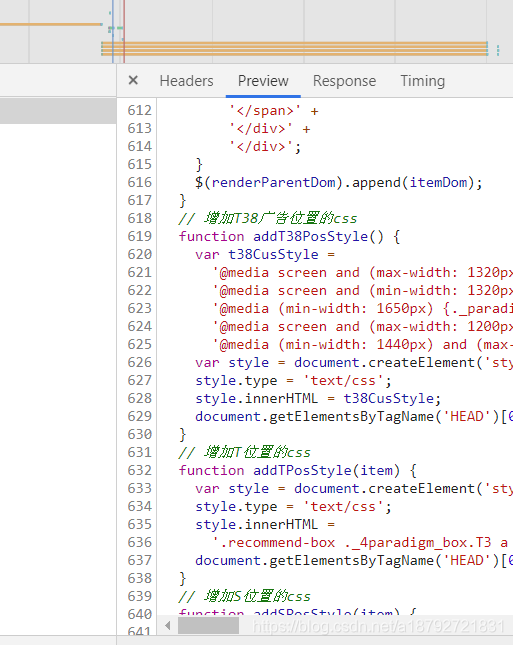
Task: Click comment '// 增加T位置的css'
Action: coord(244,452)
